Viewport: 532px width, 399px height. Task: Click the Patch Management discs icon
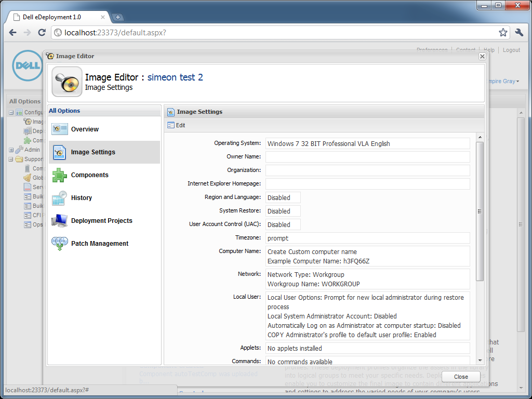(x=59, y=244)
